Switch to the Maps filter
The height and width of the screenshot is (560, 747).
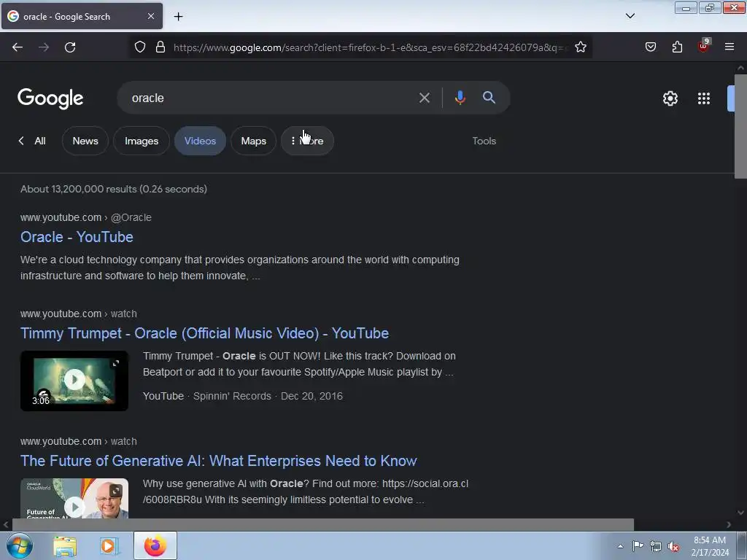click(253, 141)
